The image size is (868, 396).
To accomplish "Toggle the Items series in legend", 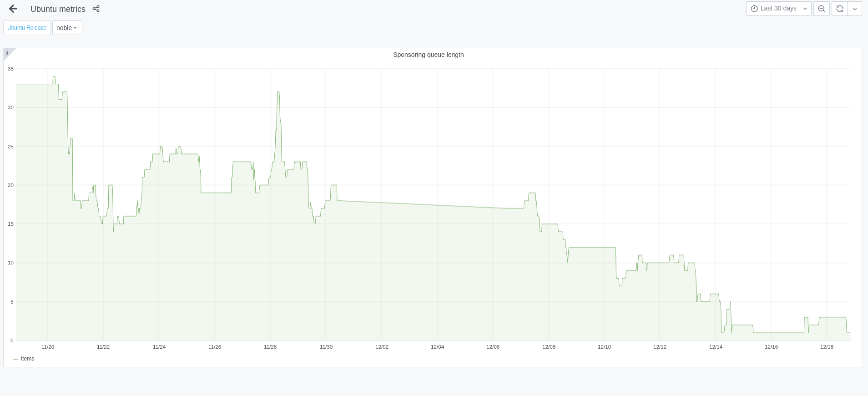I will 27,359.
